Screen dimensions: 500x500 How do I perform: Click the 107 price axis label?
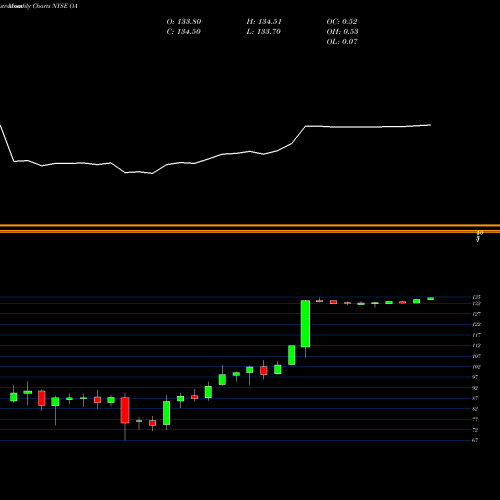tap(476, 356)
